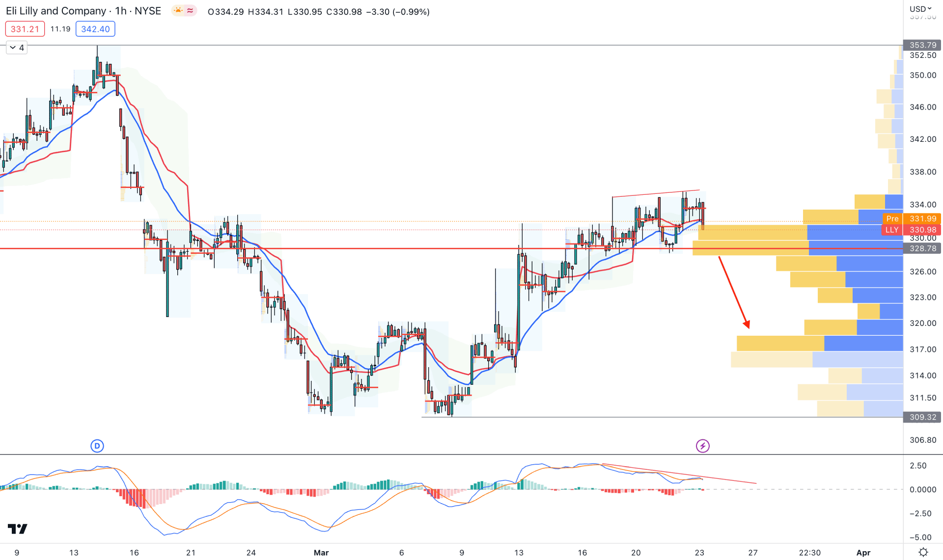Select the gray horizontal line at 309.32
The width and height of the screenshot is (943, 560).
pyautogui.click(x=662, y=417)
